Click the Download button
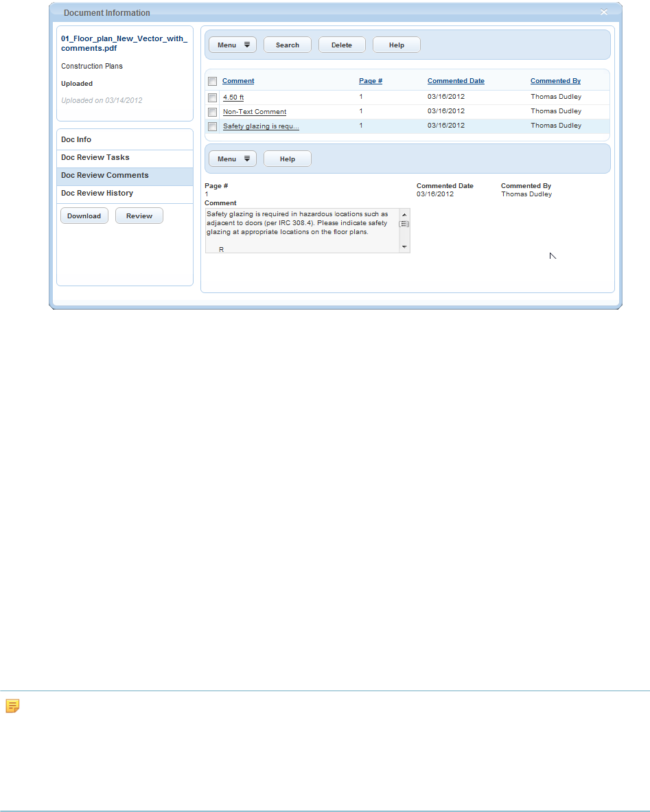The width and height of the screenshot is (650, 812). click(x=84, y=216)
